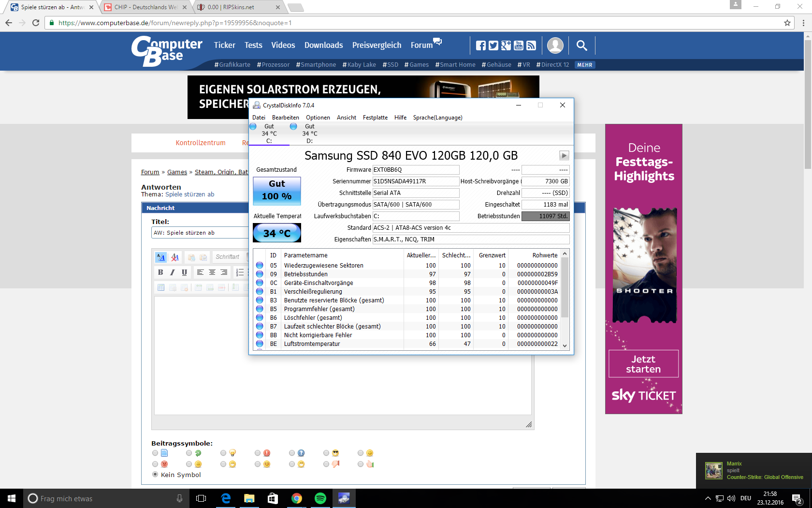Apply underline formatting in reply editor
This screenshot has width=812, height=508.
tap(184, 272)
